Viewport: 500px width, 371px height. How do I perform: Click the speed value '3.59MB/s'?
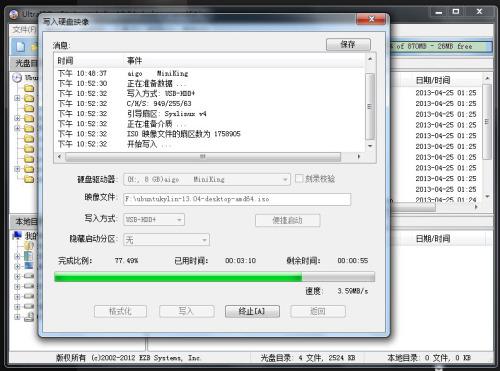click(353, 291)
